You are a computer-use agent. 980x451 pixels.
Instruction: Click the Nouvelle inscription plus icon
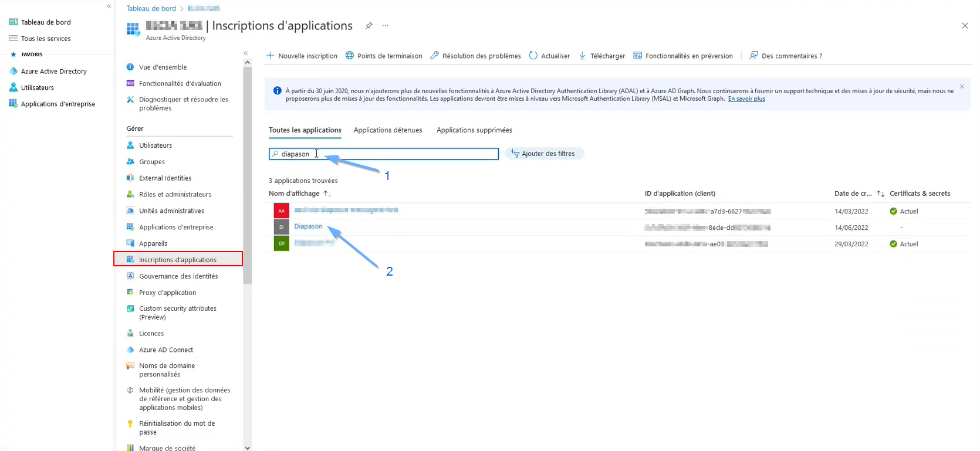[x=271, y=56]
